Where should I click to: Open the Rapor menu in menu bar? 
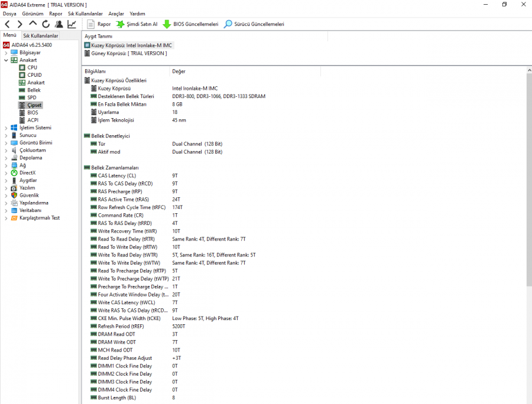coord(56,14)
